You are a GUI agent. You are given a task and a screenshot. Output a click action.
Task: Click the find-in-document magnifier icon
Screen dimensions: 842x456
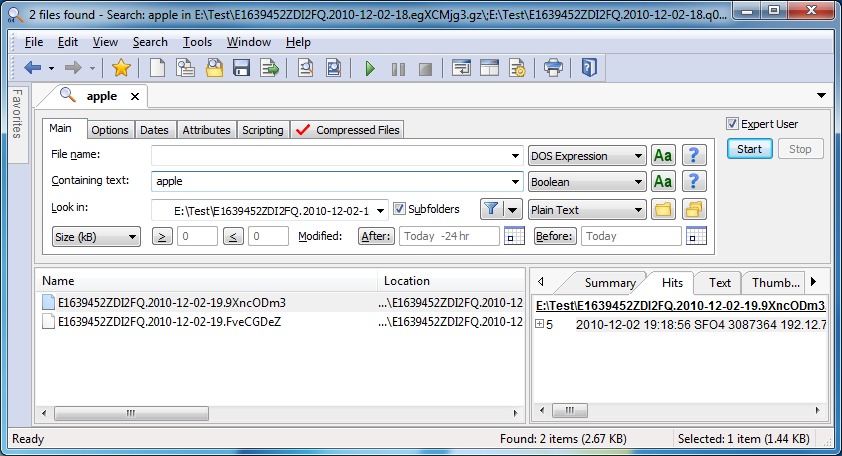306,68
